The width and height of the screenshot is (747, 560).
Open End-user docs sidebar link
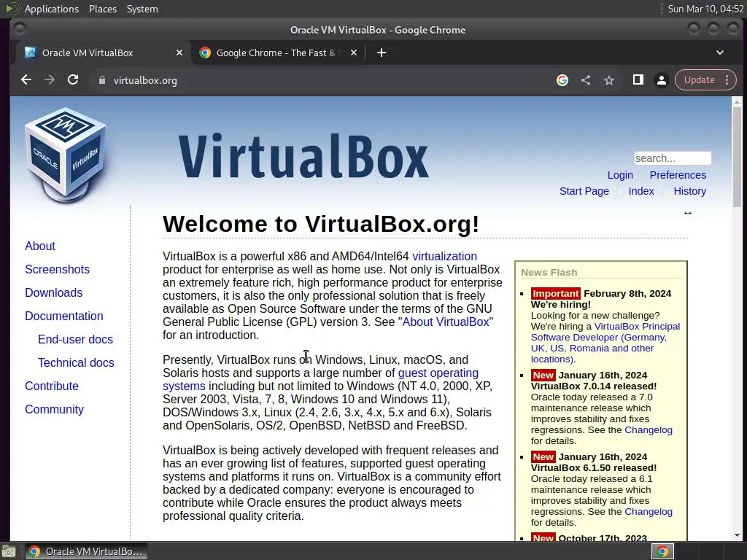tap(75, 340)
